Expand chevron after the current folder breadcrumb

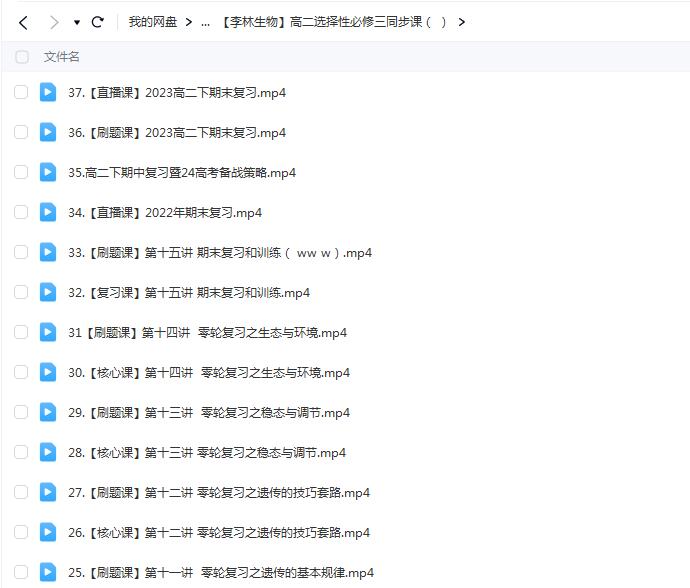tap(461, 22)
